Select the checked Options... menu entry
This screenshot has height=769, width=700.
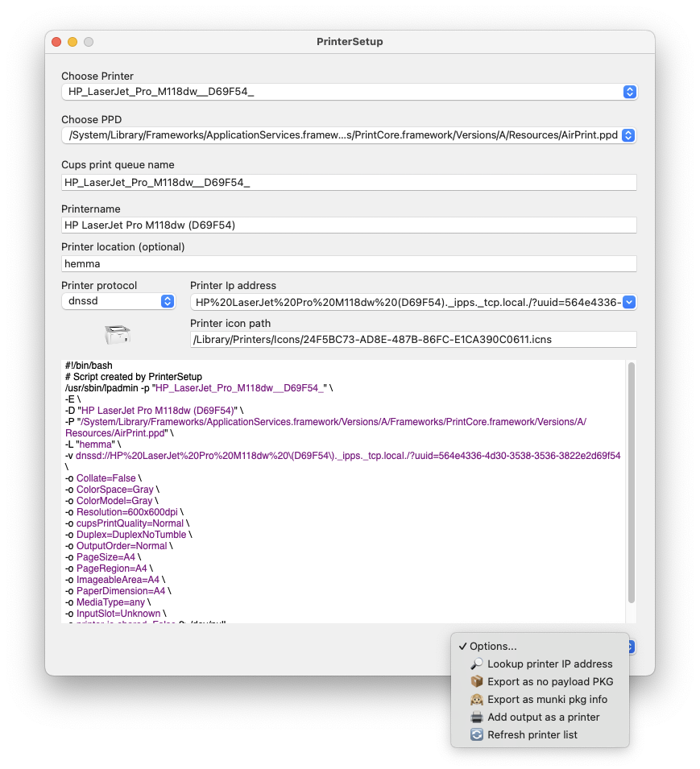(493, 647)
